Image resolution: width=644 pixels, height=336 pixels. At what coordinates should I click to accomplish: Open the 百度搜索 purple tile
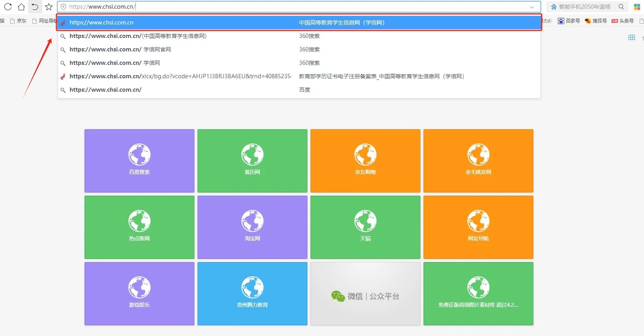[139, 161]
